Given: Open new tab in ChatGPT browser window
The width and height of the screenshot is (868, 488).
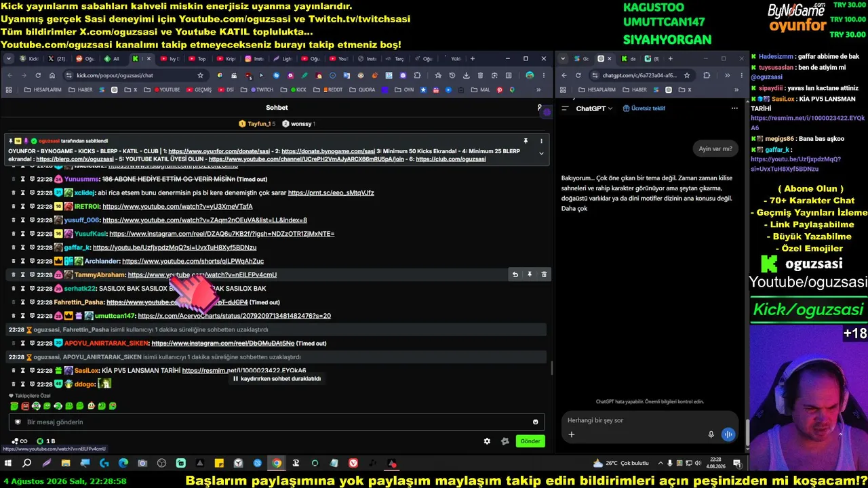Looking at the screenshot, I should coord(671,59).
